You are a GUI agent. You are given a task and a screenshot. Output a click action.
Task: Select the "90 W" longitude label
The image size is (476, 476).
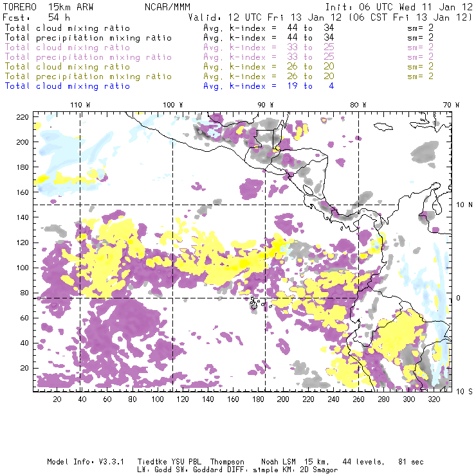coord(266,105)
